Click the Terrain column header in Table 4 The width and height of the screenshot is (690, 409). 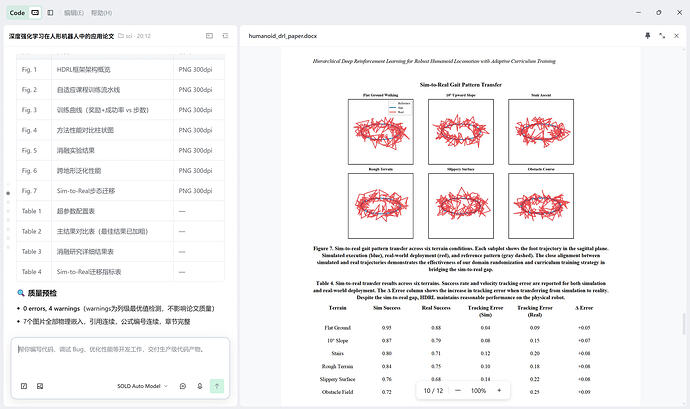click(x=338, y=308)
